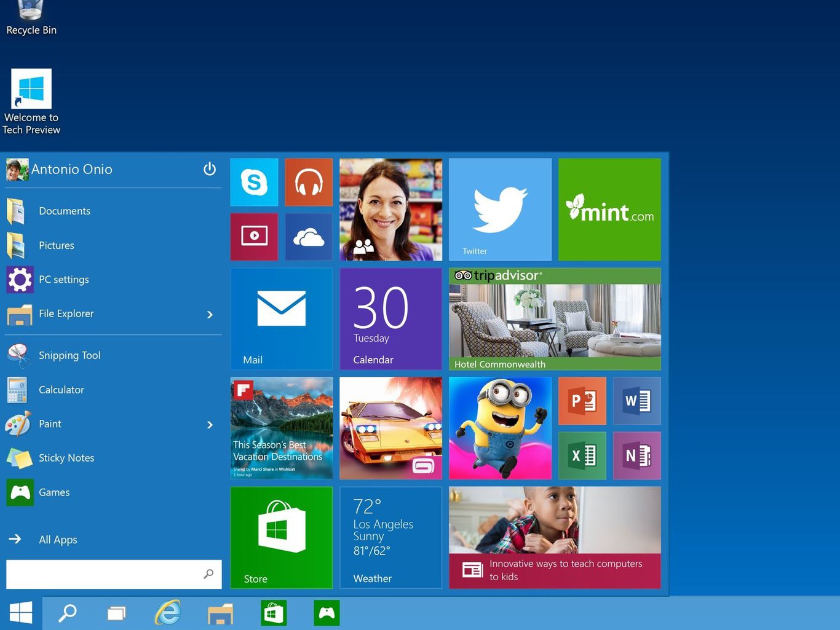Open the mint.com tile
This screenshot has height=630, width=840.
tap(609, 210)
